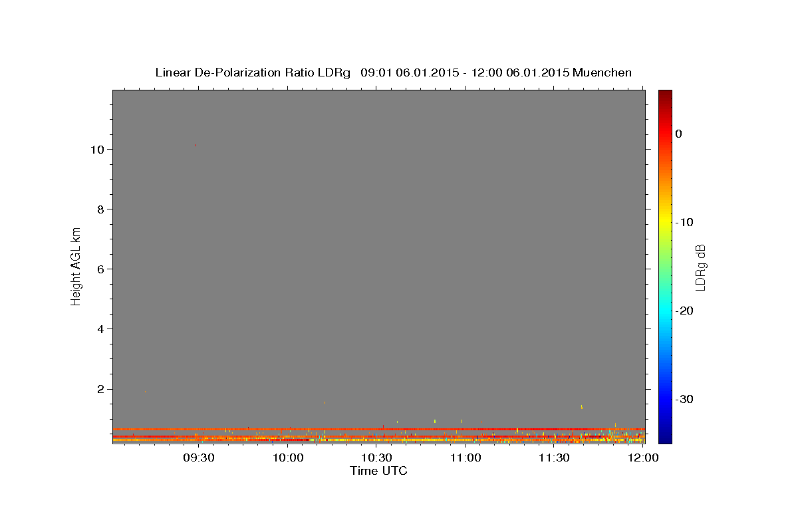Click the height tick label '8'
Viewport: 798px width, 532px height.
click(101, 209)
